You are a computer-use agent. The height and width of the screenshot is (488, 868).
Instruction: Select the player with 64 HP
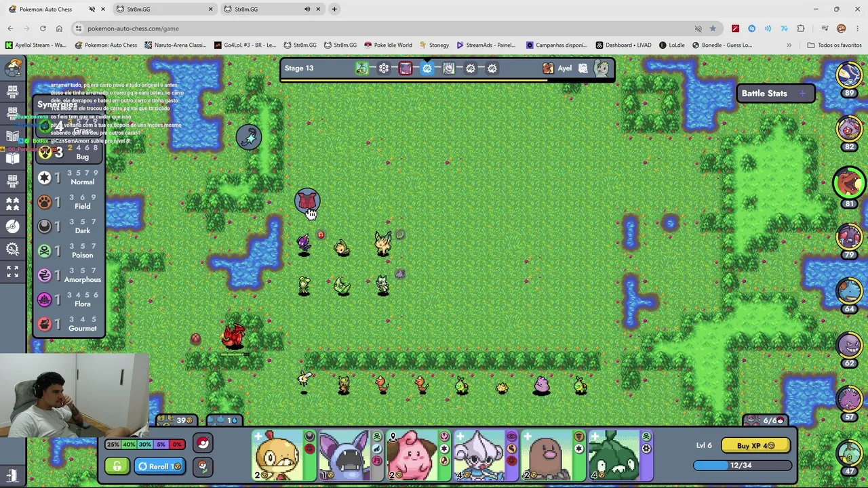(849, 291)
